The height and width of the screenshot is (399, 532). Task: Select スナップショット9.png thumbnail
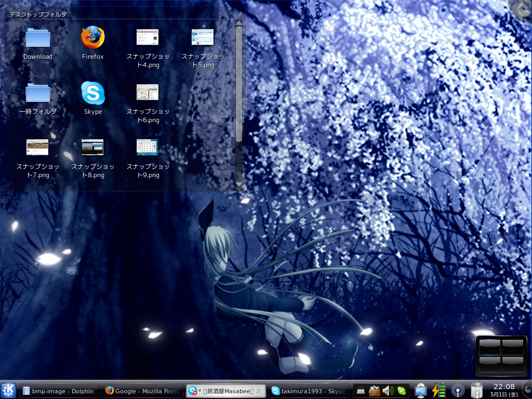(148, 147)
